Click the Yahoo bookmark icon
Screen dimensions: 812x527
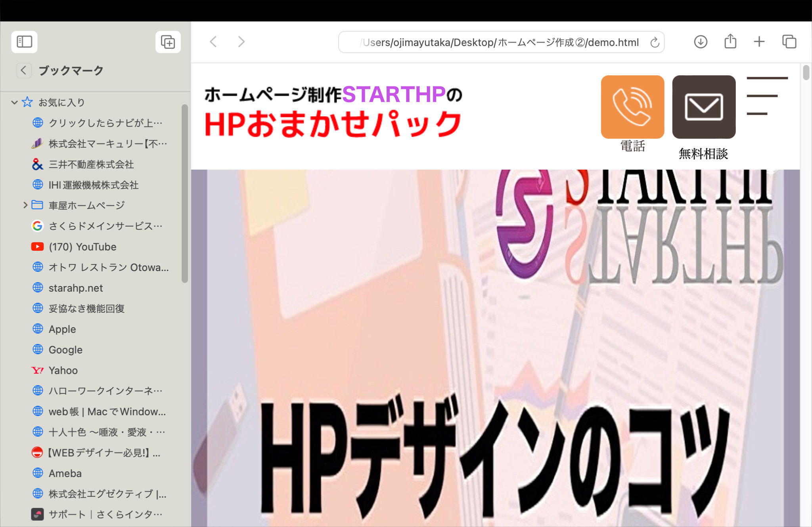(37, 370)
